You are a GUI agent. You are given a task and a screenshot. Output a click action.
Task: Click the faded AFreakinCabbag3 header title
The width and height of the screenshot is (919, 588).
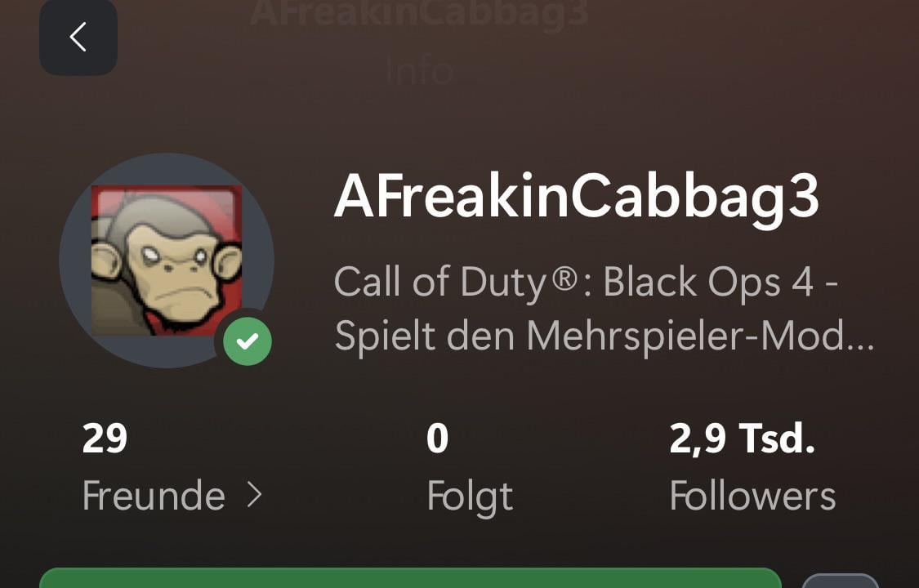click(420, 12)
